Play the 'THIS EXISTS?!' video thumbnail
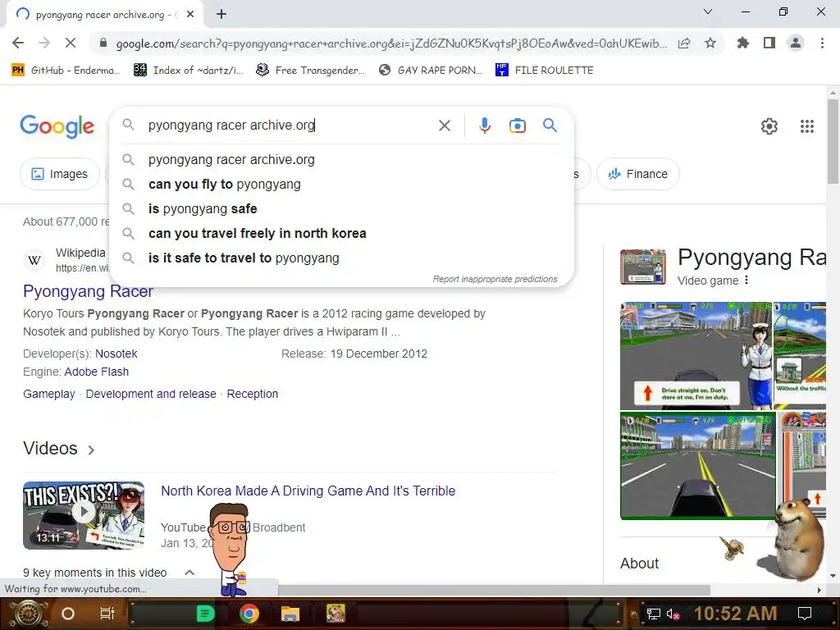This screenshot has height=630, width=840. click(x=84, y=515)
